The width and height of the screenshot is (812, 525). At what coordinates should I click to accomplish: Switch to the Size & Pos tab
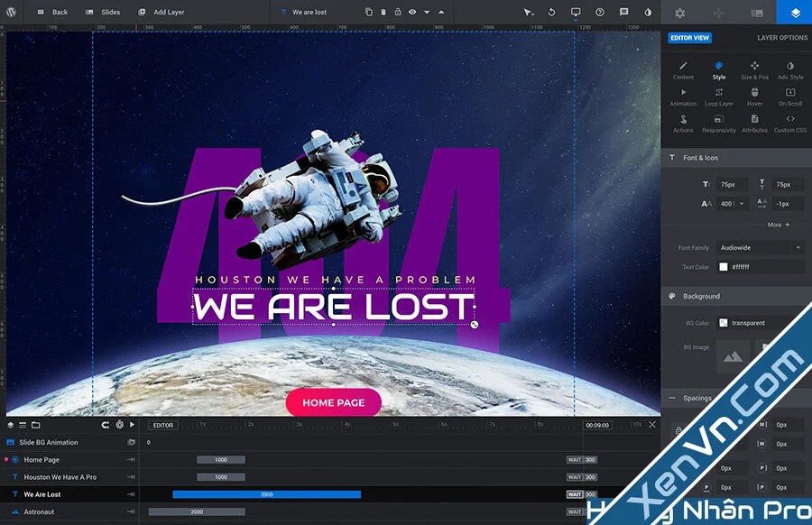(x=753, y=70)
